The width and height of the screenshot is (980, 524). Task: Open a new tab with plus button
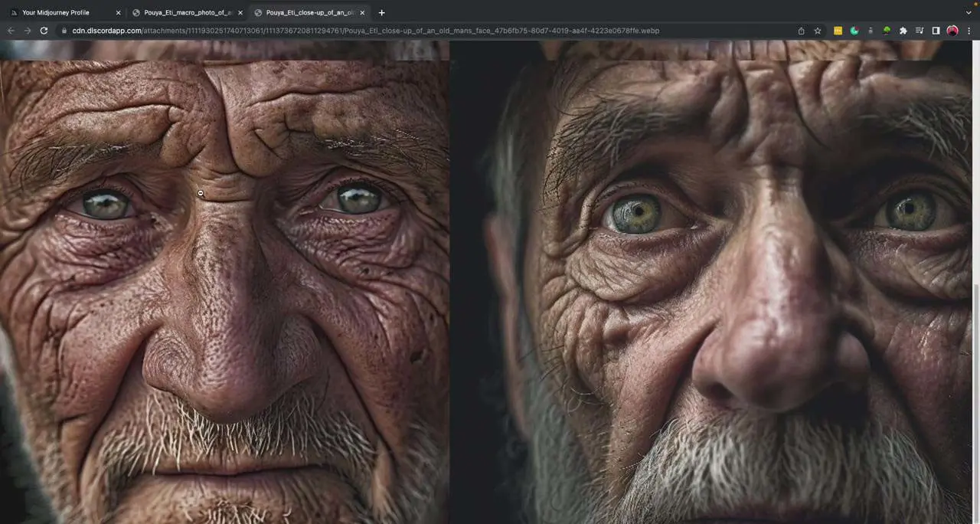click(x=381, y=12)
